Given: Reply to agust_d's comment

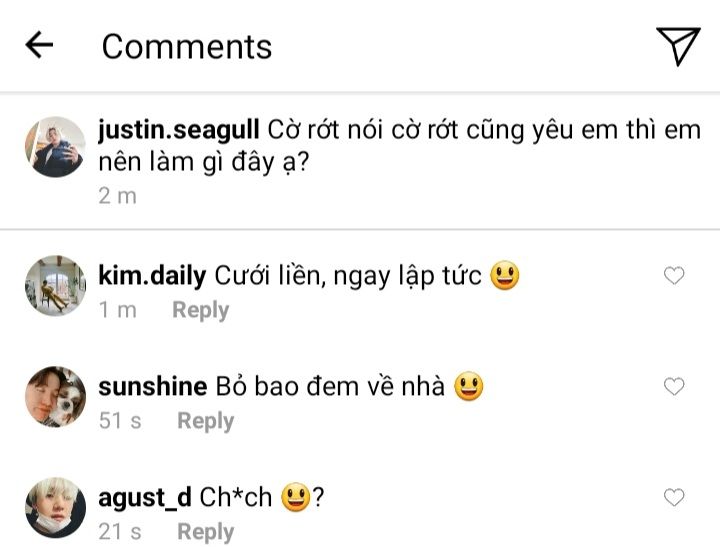Looking at the screenshot, I should pos(205,532).
